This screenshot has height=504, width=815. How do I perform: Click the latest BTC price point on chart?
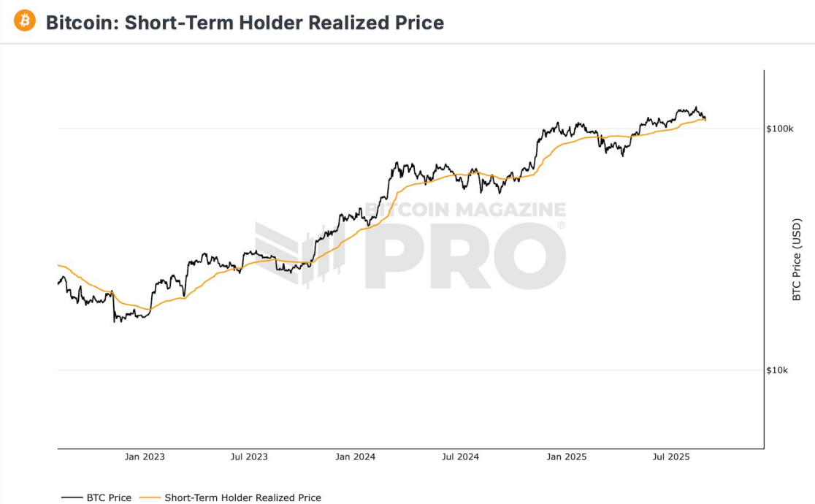coord(705,118)
